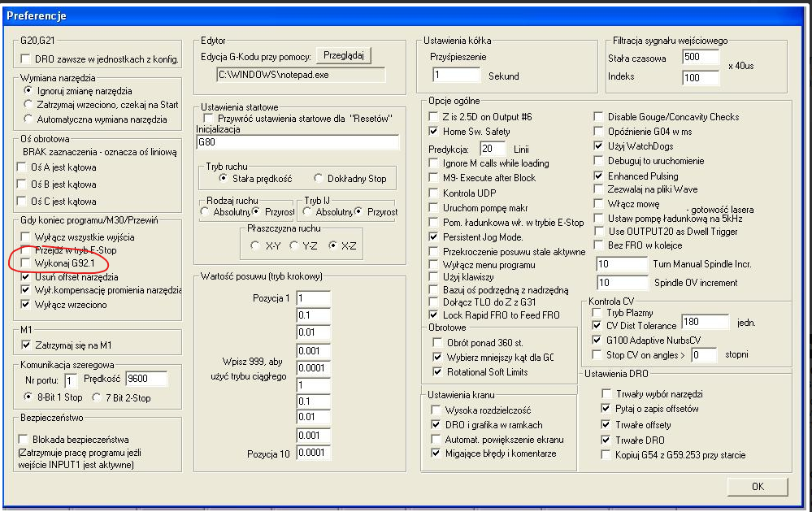The height and width of the screenshot is (512, 812).
Task: Uncheck Persistent Jog Mode
Action: coord(433,236)
